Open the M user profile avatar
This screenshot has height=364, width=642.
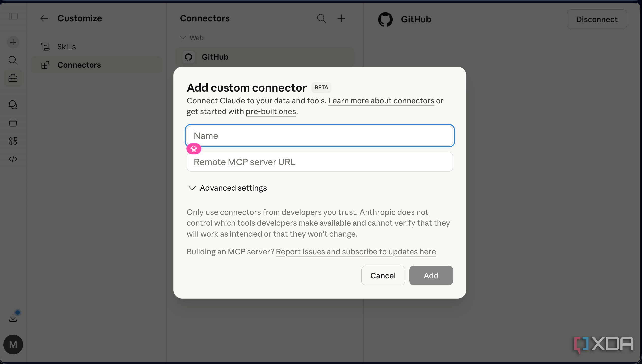pos(13,344)
